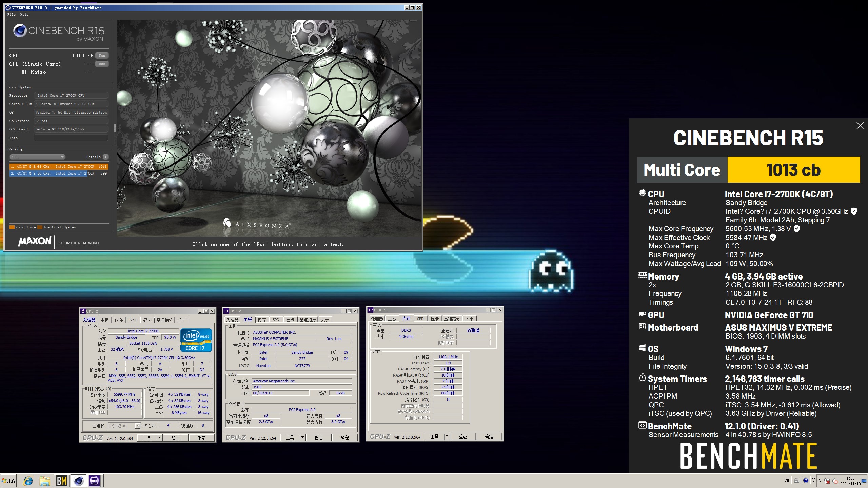Viewport: 868px width, 488px height.
Task: Switch to 主板 tab in CPU-Z memory window
Action: [x=392, y=319]
